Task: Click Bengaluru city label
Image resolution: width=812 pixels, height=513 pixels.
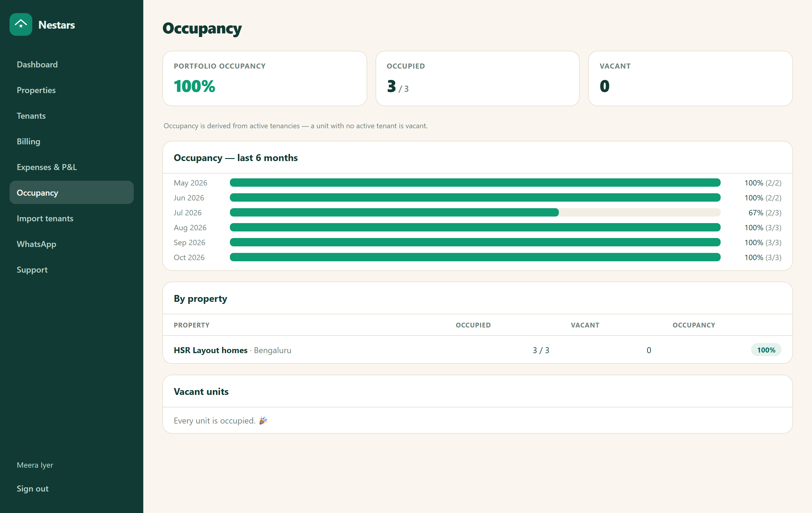Action: 273,350
